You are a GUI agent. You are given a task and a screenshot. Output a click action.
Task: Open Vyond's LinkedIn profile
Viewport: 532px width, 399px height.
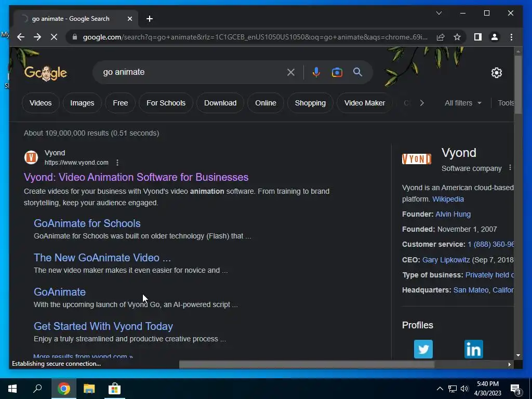[x=474, y=349]
